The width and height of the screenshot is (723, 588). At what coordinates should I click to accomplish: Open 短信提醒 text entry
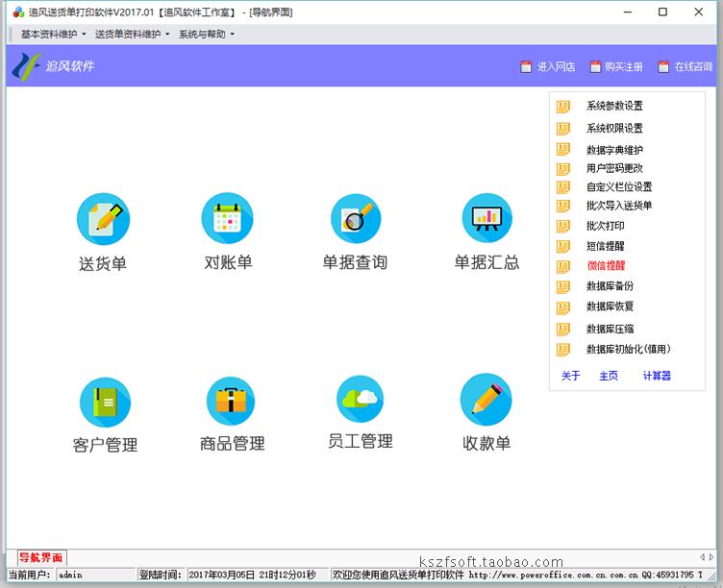tap(606, 246)
